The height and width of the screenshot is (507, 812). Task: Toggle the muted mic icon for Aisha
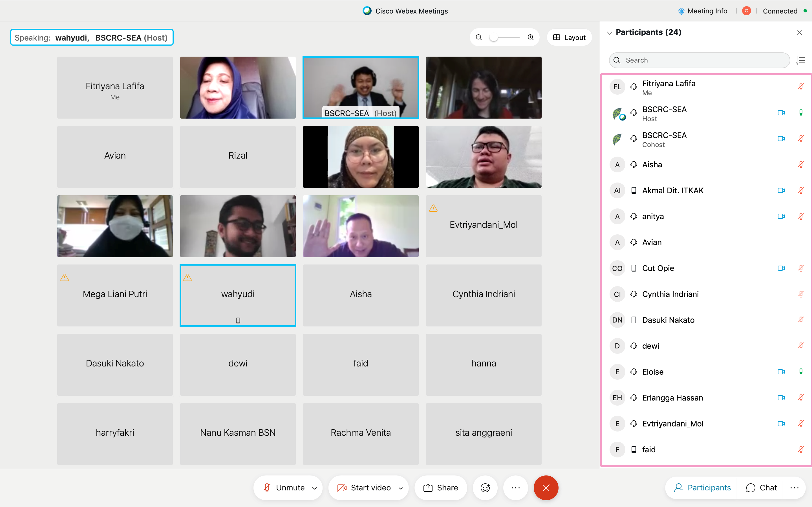point(801,164)
